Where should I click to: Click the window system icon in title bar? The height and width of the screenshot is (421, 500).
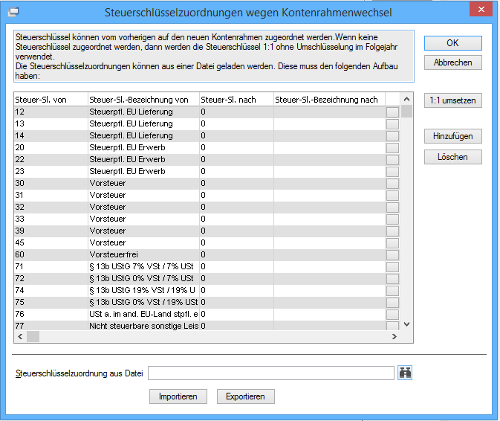point(13,12)
